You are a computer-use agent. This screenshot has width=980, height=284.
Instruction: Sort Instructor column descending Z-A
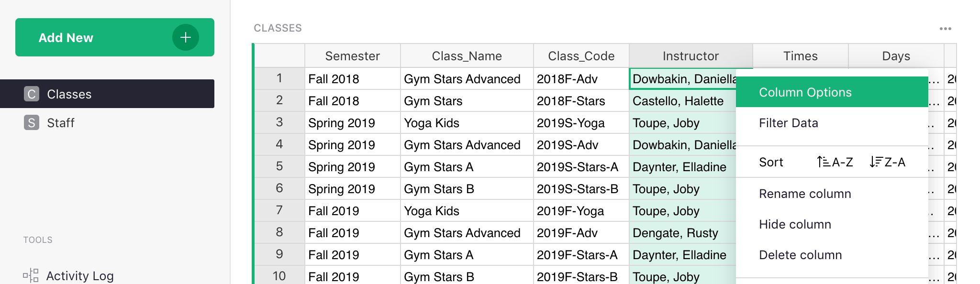coord(888,162)
